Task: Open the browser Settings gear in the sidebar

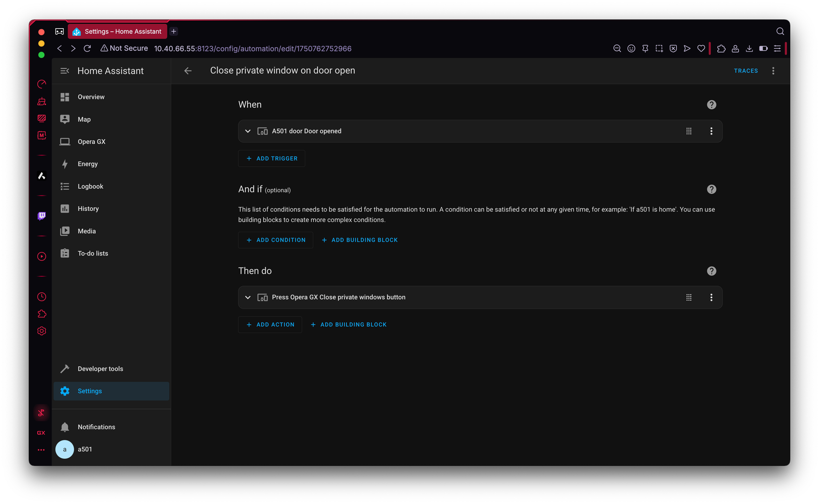Action: tap(41, 331)
